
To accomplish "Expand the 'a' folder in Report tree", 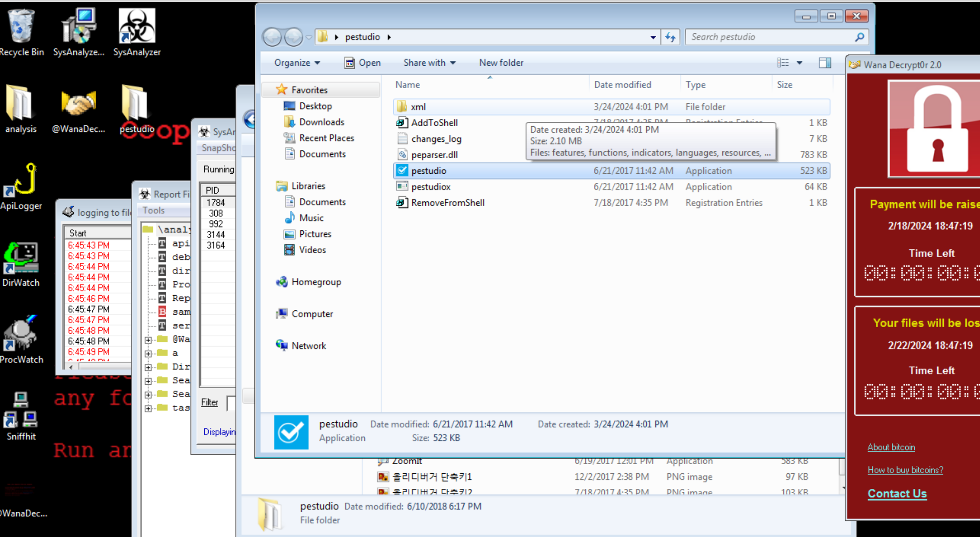I will click(x=148, y=354).
